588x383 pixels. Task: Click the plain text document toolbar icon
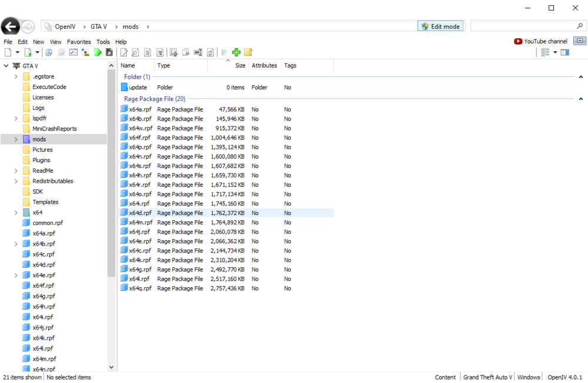(148, 52)
